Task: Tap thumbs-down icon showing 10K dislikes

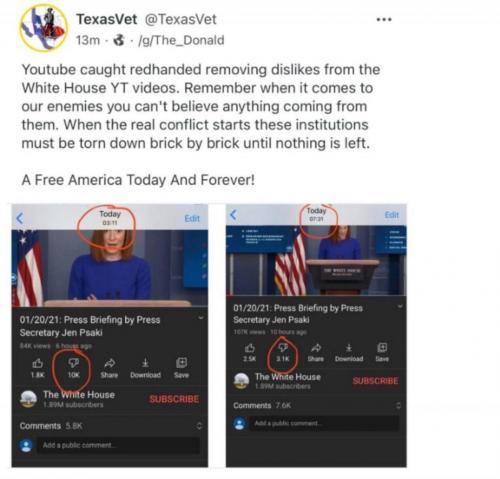Action: tap(73, 363)
